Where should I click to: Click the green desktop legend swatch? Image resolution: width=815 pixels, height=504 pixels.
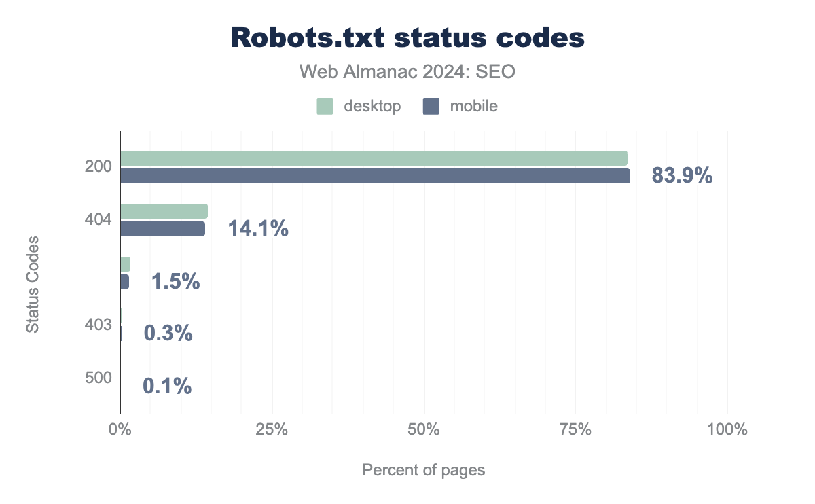point(325,107)
